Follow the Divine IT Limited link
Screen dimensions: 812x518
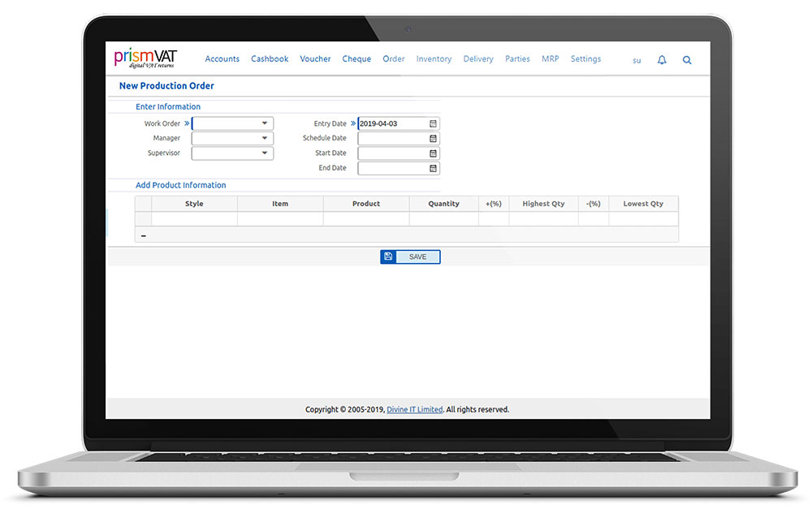(x=415, y=410)
